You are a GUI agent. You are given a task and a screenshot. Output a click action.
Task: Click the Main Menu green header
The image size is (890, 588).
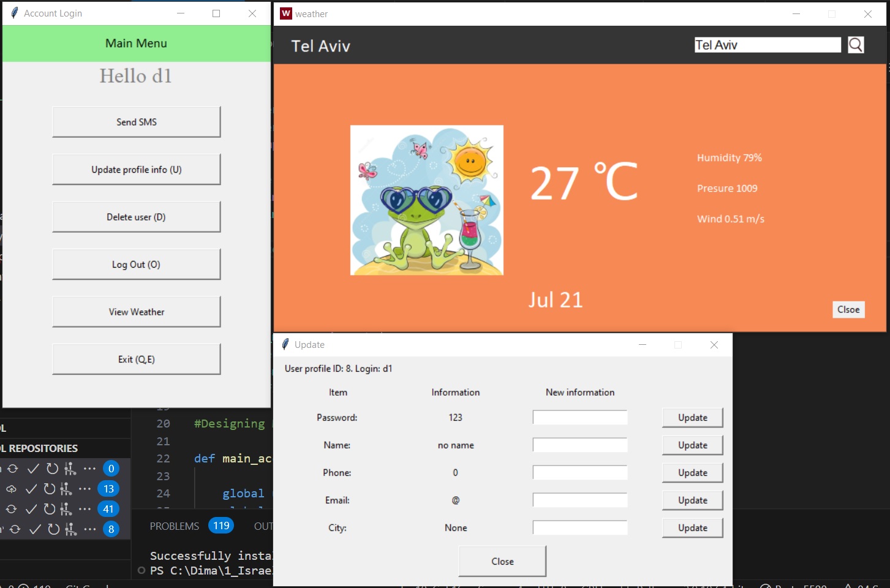coord(137,43)
